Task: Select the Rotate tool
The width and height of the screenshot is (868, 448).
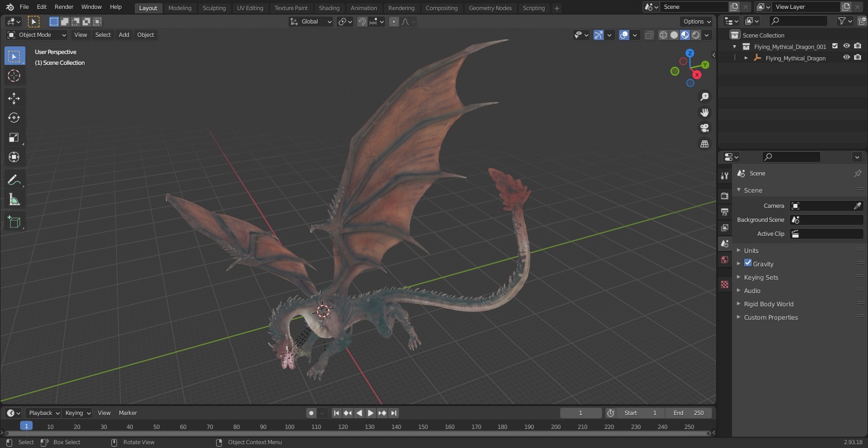Action: [x=14, y=118]
